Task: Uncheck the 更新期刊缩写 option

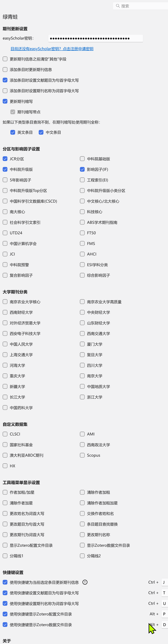Action: (x=5, y=101)
